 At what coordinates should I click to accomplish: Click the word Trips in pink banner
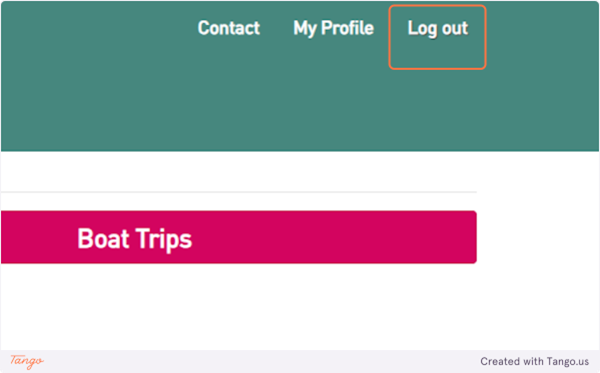point(163,239)
